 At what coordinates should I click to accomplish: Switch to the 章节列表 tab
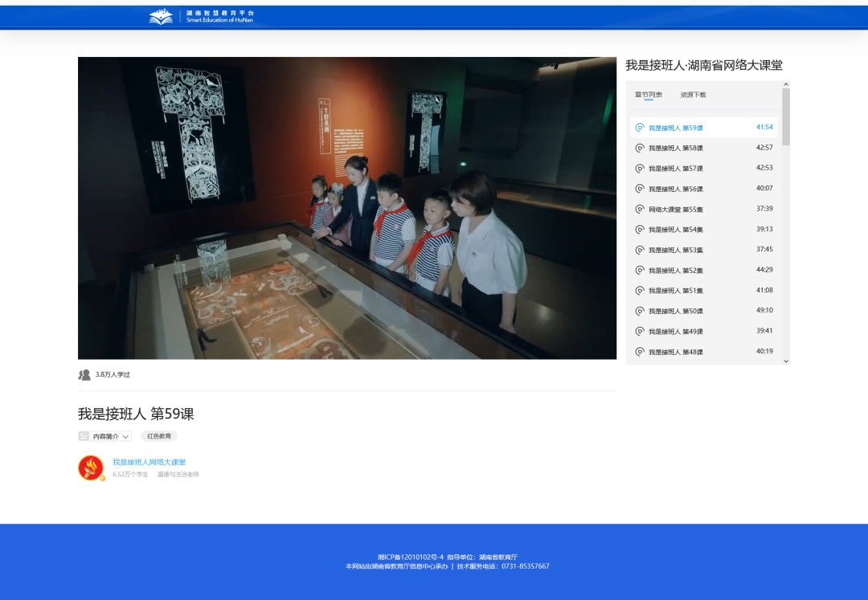[x=649, y=95]
